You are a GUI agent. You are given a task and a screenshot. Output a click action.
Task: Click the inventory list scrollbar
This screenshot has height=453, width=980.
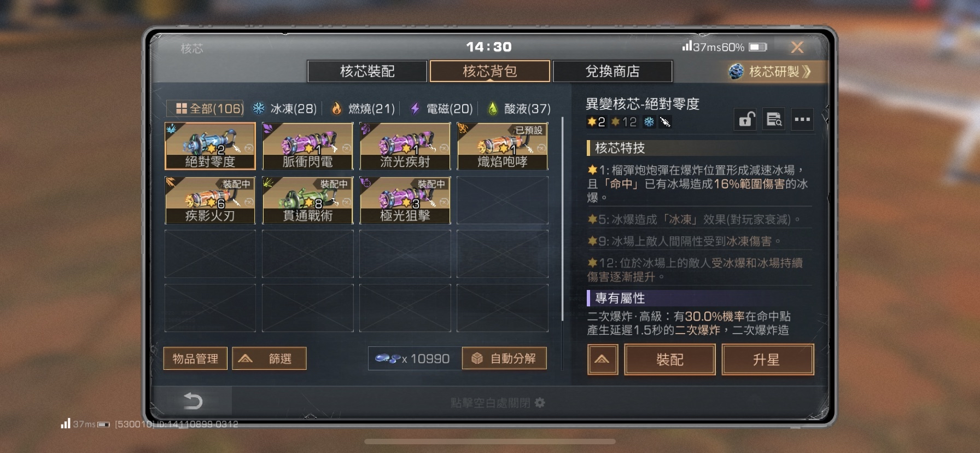pos(562,219)
